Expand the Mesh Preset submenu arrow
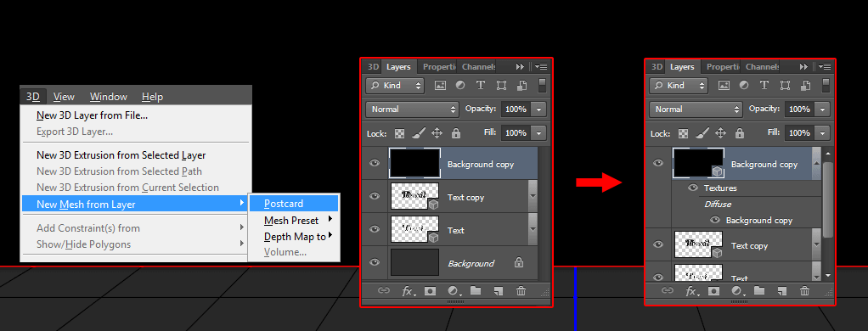Viewport: 868px width, 331px height. 330,219
